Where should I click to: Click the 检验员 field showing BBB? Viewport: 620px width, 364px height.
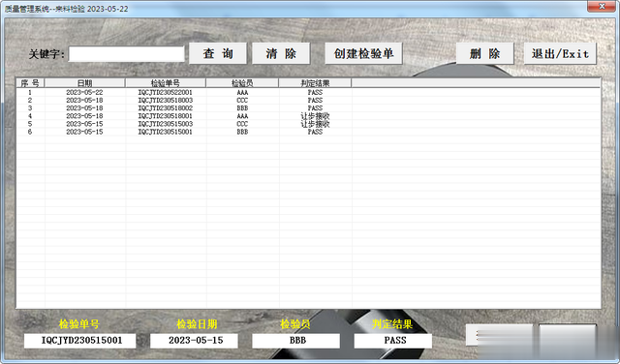coord(296,341)
